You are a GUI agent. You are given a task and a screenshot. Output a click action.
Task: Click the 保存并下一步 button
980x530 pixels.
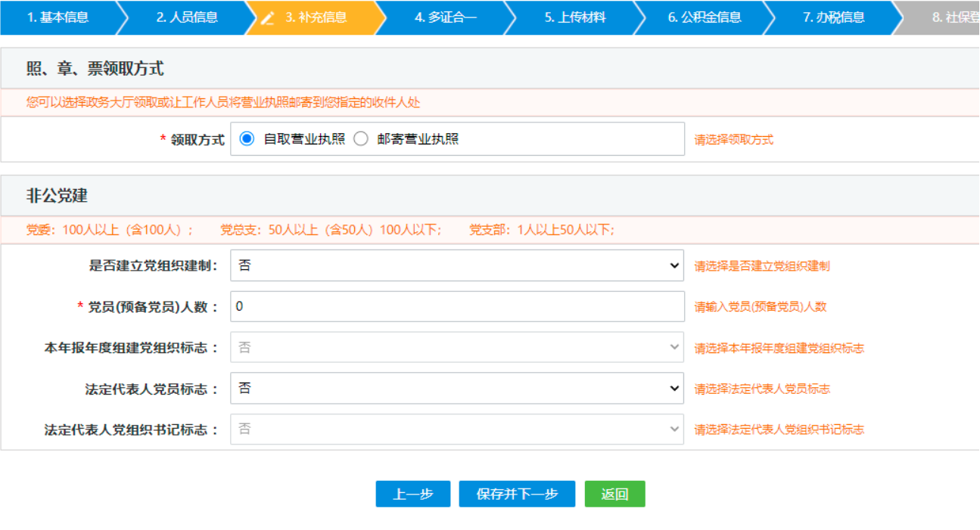coord(517,494)
